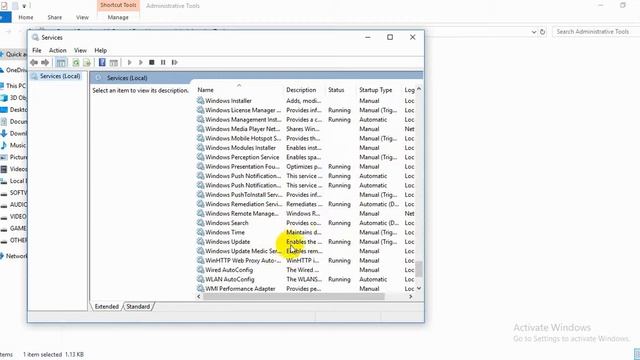Click the Restart Service icon
This screenshot has width=640, height=360.
[174, 62]
